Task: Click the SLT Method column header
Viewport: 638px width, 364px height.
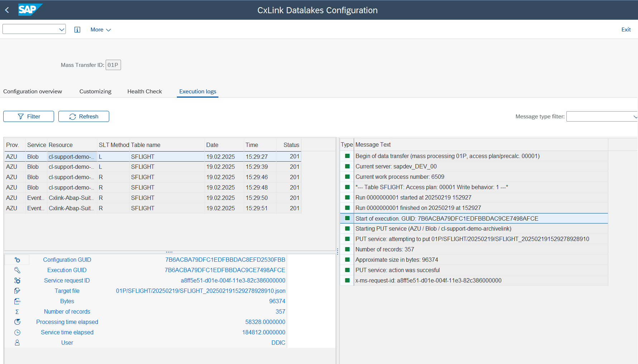Action: (x=113, y=145)
